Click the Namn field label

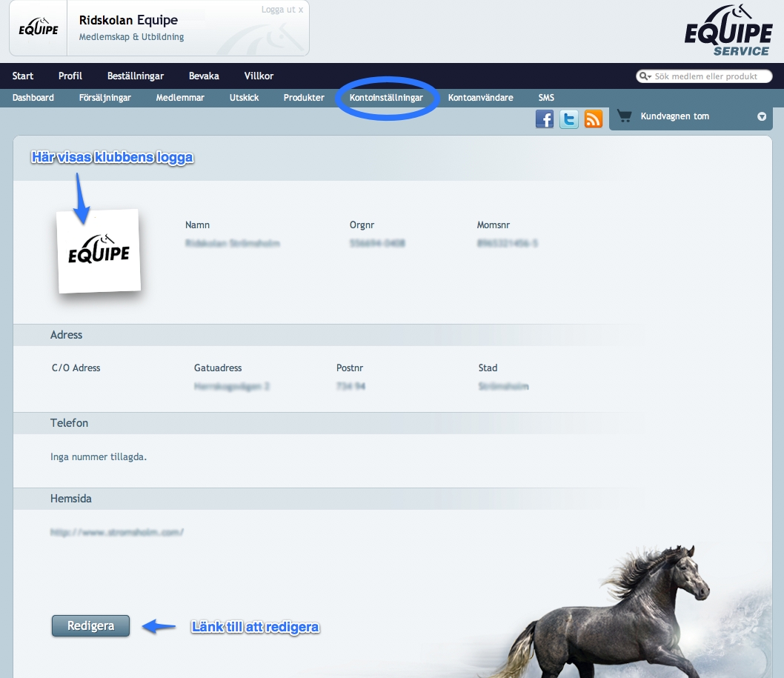point(198,225)
